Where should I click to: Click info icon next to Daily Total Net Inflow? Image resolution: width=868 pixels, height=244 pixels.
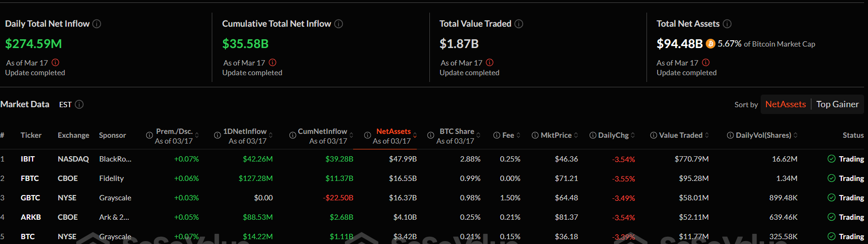97,24
